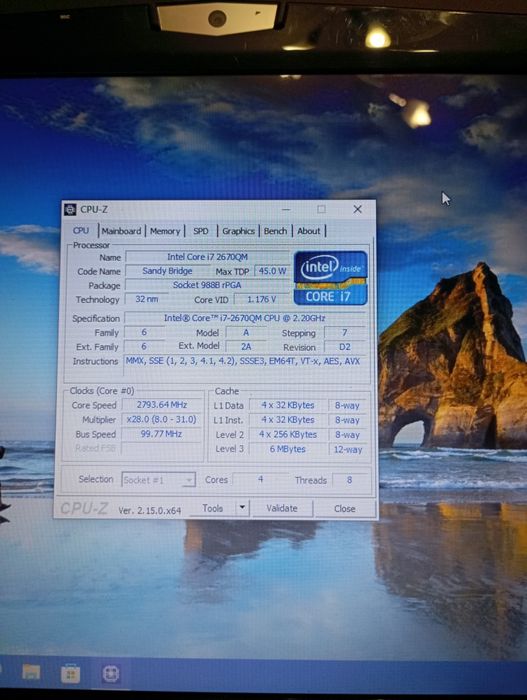Click the Cores value 4

coord(260,479)
